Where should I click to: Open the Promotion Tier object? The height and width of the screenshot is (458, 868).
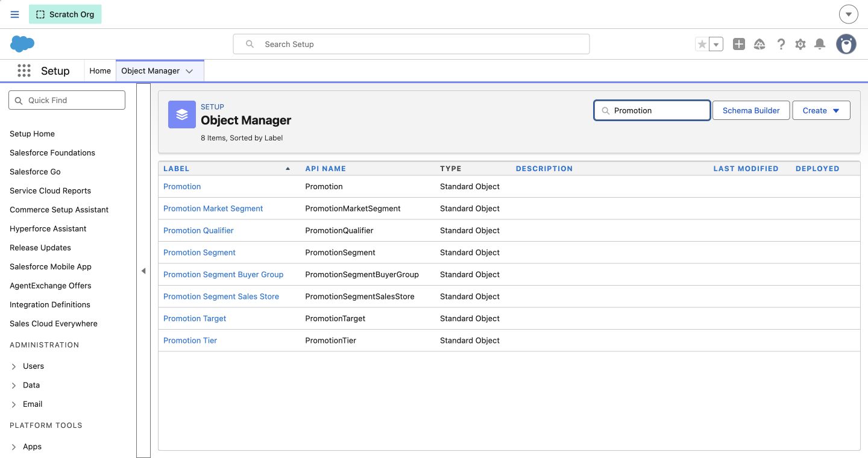coord(190,340)
